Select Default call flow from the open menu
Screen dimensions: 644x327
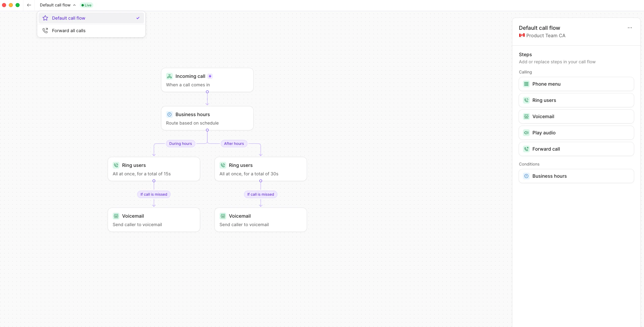click(69, 18)
